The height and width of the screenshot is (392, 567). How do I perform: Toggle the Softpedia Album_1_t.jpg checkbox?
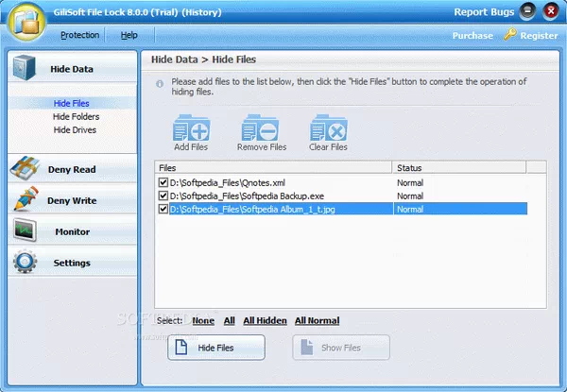(163, 209)
